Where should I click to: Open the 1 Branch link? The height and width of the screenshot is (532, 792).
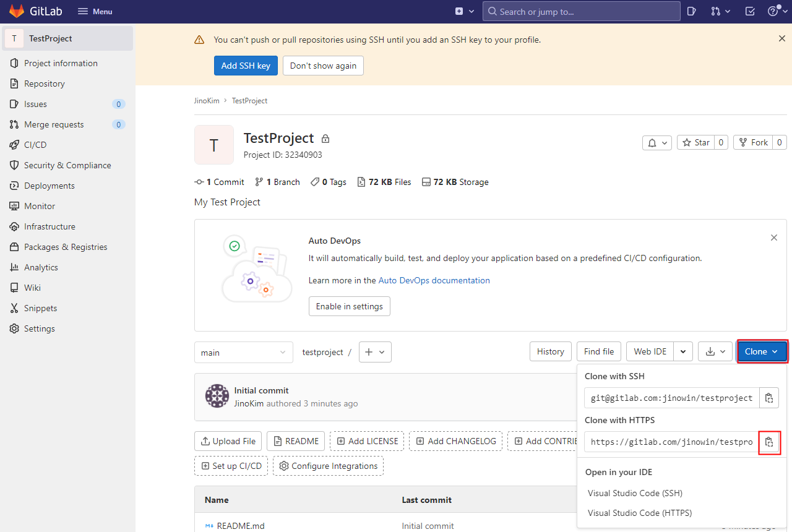click(277, 182)
